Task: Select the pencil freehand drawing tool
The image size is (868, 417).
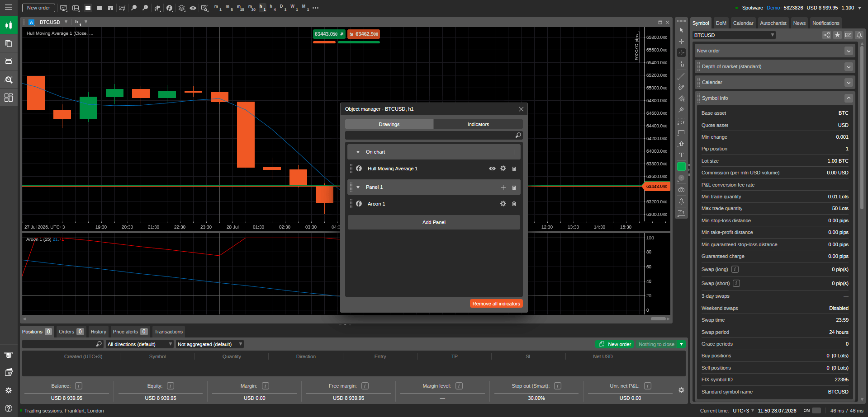Action: [681, 87]
